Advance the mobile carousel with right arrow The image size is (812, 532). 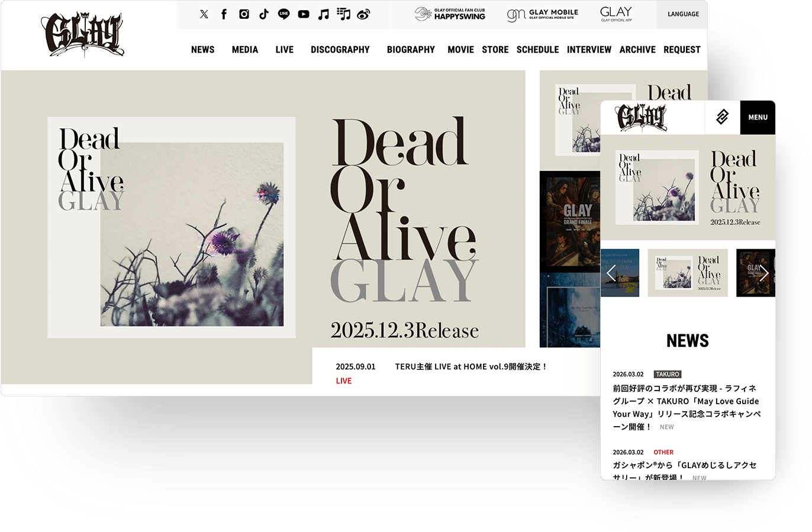pyautogui.click(x=764, y=273)
